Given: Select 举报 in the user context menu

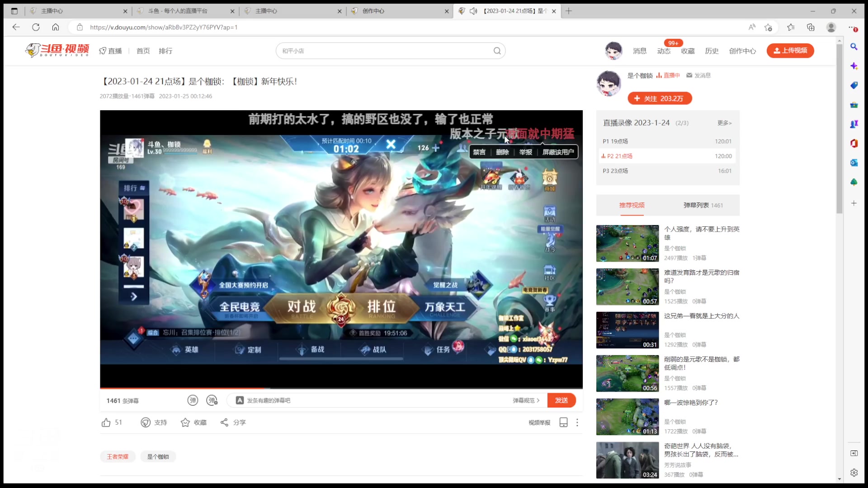Looking at the screenshot, I should coord(526,152).
